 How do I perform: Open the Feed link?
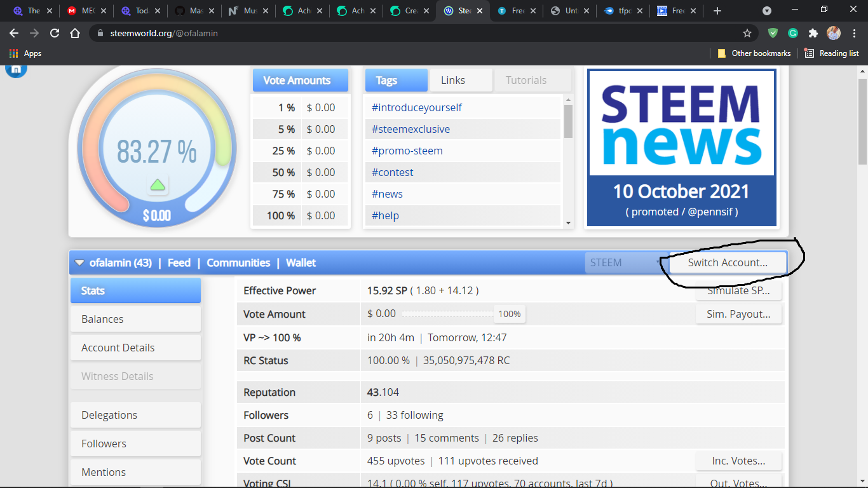coord(179,262)
